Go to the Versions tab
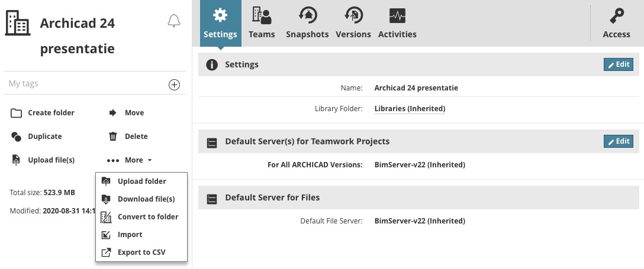Image resolution: width=644 pixels, height=269 pixels. tap(353, 24)
